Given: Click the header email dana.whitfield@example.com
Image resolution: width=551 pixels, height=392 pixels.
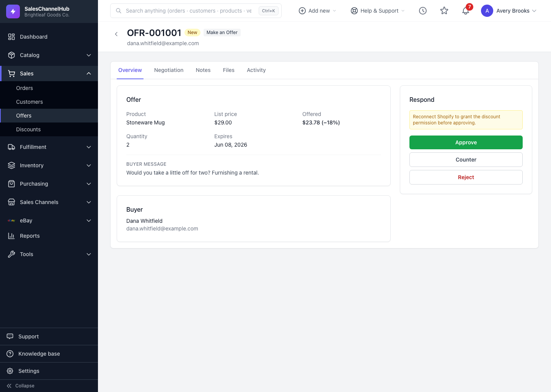Looking at the screenshot, I should tap(163, 43).
